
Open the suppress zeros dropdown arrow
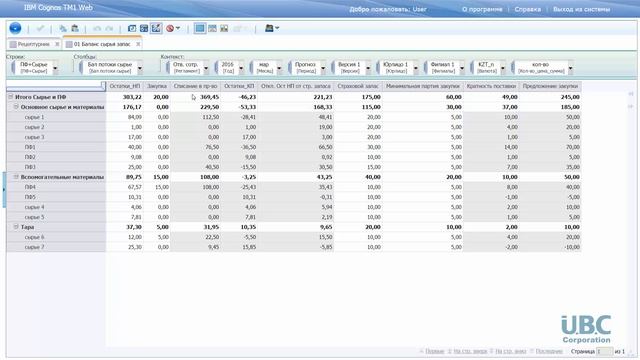tap(178, 28)
